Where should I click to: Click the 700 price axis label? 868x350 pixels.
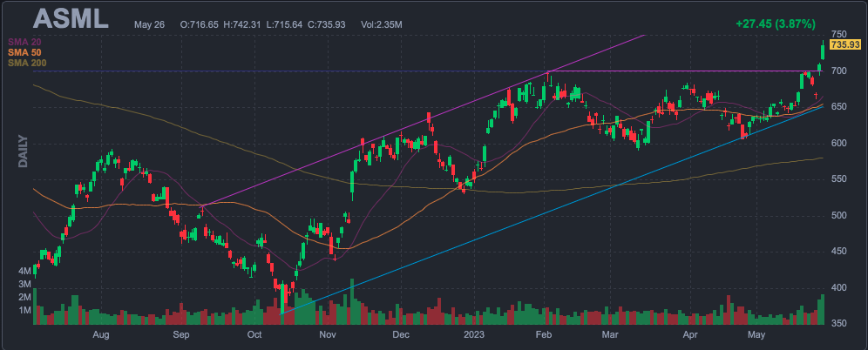click(839, 71)
